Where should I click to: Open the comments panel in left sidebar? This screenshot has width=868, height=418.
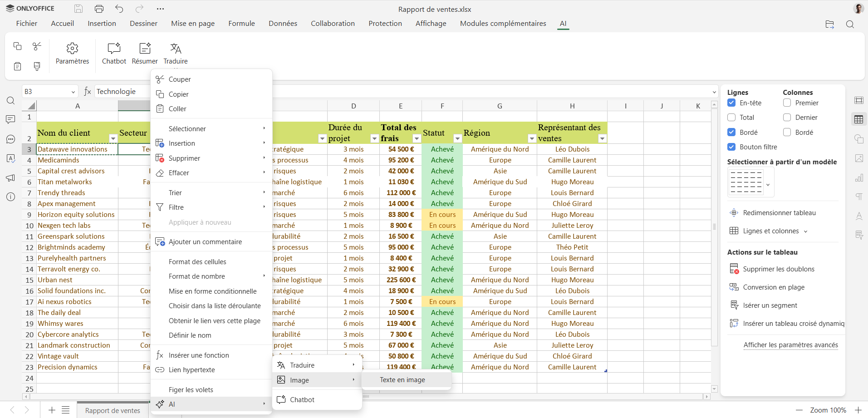[11, 119]
